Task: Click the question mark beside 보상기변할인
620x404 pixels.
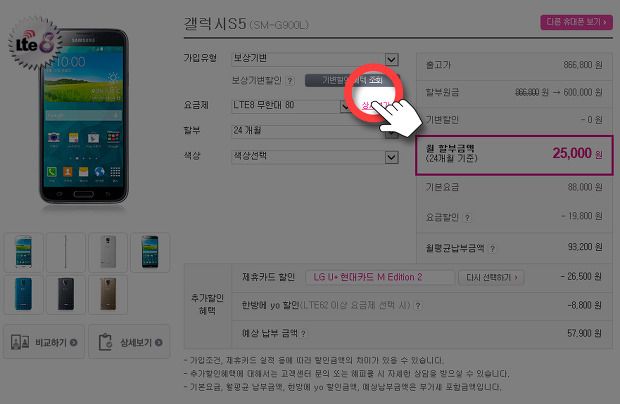Action: 290,81
